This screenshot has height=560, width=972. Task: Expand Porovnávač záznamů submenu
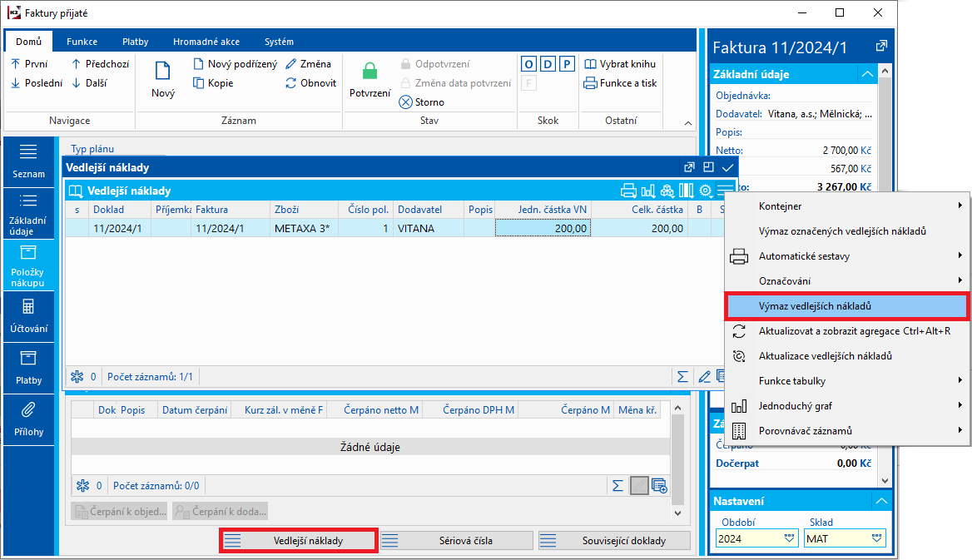[847, 430]
